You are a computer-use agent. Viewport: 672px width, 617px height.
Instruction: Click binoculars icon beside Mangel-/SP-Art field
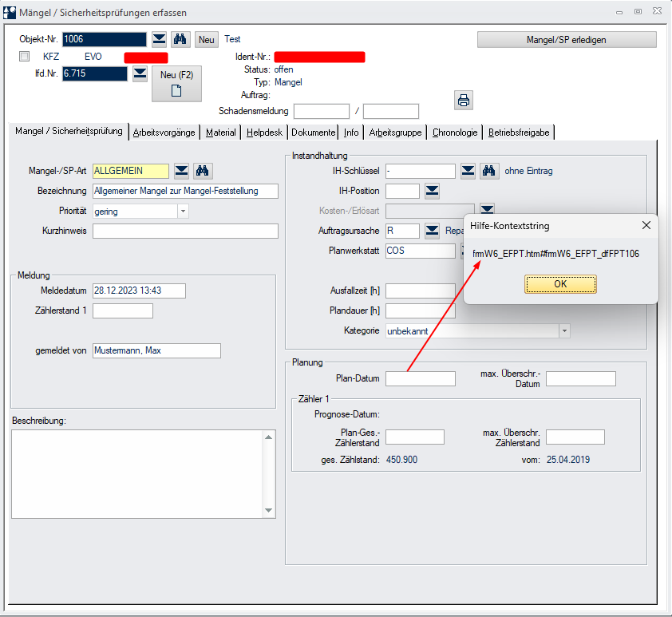tap(203, 170)
